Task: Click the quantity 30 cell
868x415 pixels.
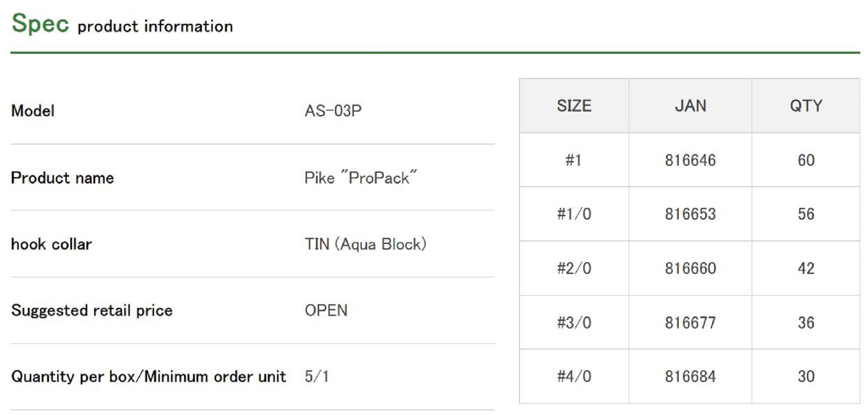Action: point(806,376)
